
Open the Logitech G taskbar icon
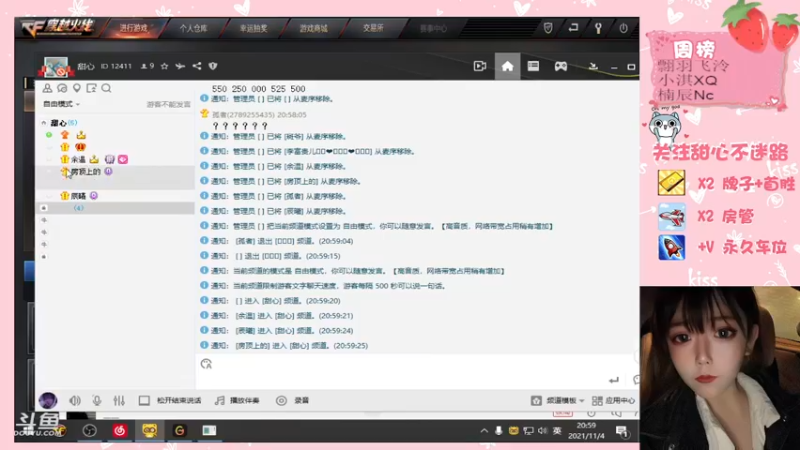pyautogui.click(x=180, y=431)
